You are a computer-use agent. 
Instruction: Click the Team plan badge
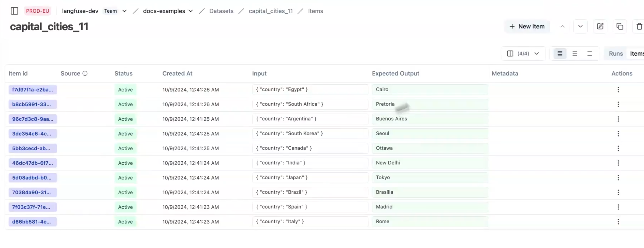click(x=111, y=11)
